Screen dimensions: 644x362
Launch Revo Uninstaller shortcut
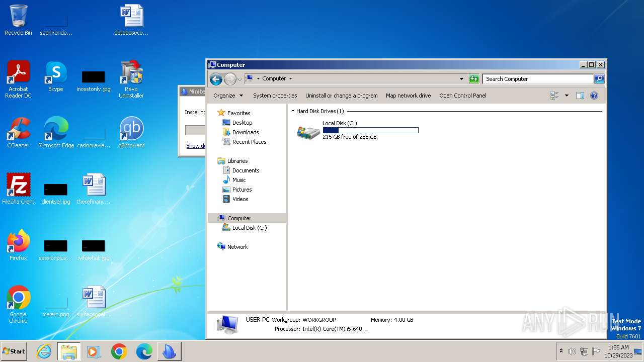tap(131, 79)
